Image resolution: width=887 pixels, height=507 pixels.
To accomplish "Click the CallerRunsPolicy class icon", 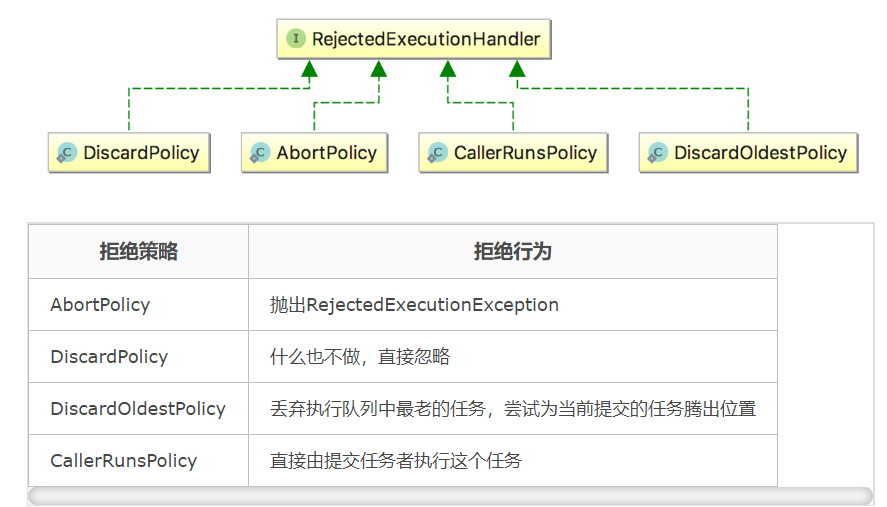I will click(x=437, y=153).
